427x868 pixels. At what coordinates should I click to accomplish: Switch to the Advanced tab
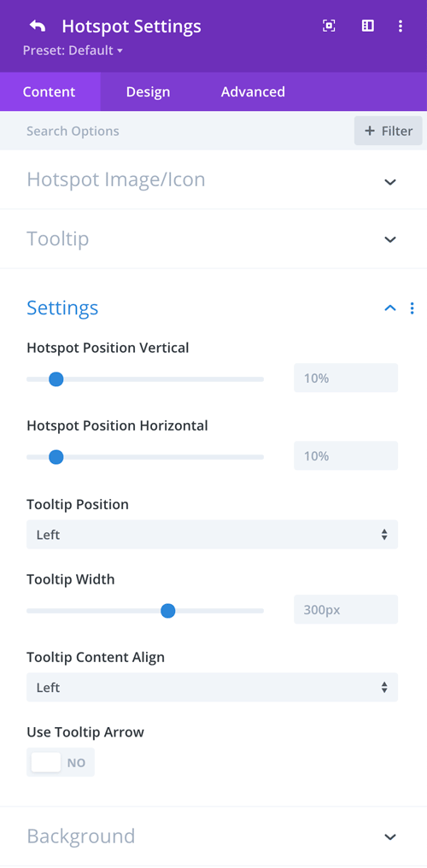click(x=253, y=91)
